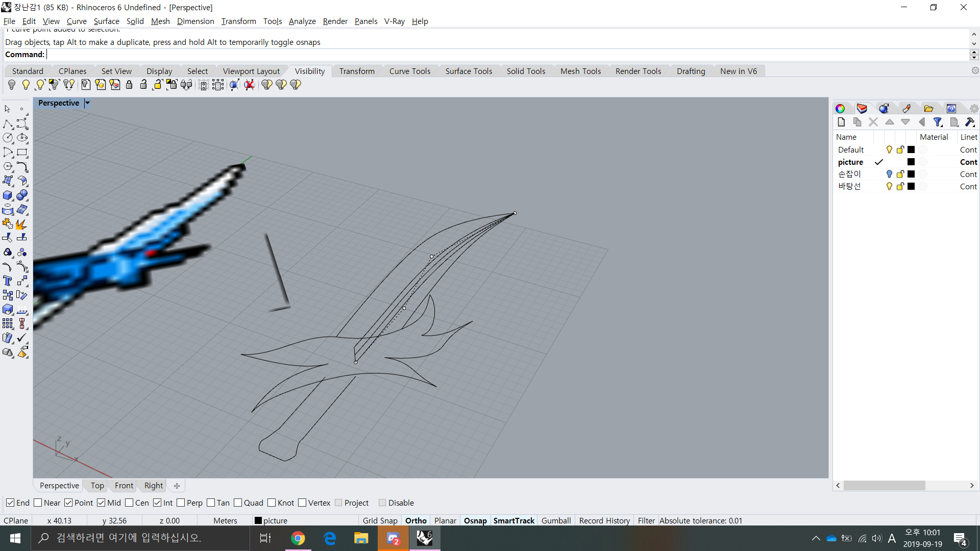Viewport: 980px width, 551px height.
Task: Click the Box solid tool icon
Action: pos(8,195)
